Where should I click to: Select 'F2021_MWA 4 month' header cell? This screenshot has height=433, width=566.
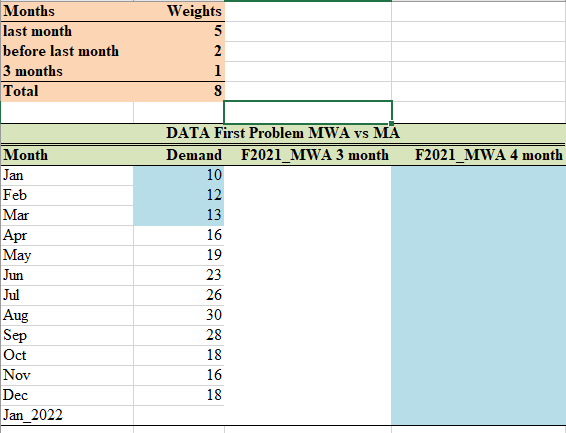point(479,155)
